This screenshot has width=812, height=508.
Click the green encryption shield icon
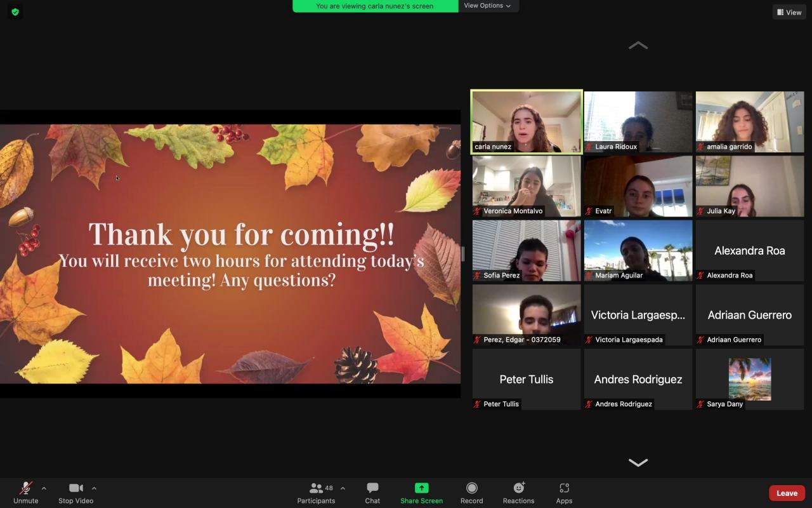15,12
